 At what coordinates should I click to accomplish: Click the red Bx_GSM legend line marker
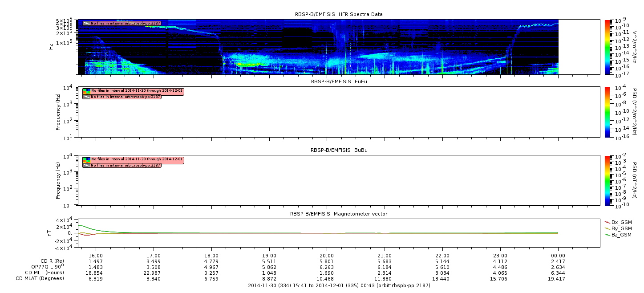608,222
